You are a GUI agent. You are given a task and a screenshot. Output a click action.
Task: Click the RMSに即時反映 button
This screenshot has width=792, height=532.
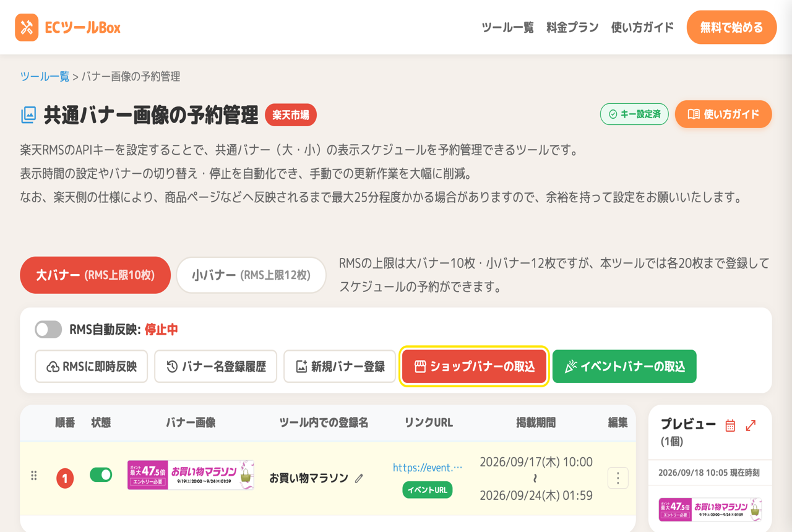pyautogui.click(x=91, y=366)
